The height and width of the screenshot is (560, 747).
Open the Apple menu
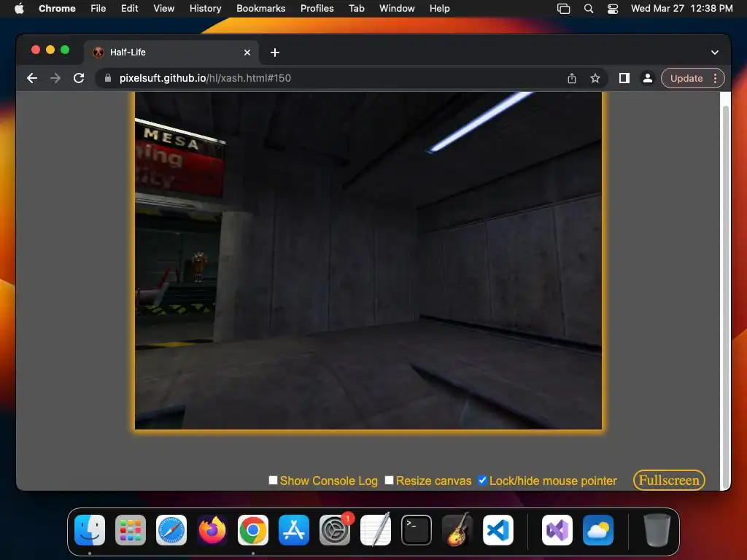point(19,8)
